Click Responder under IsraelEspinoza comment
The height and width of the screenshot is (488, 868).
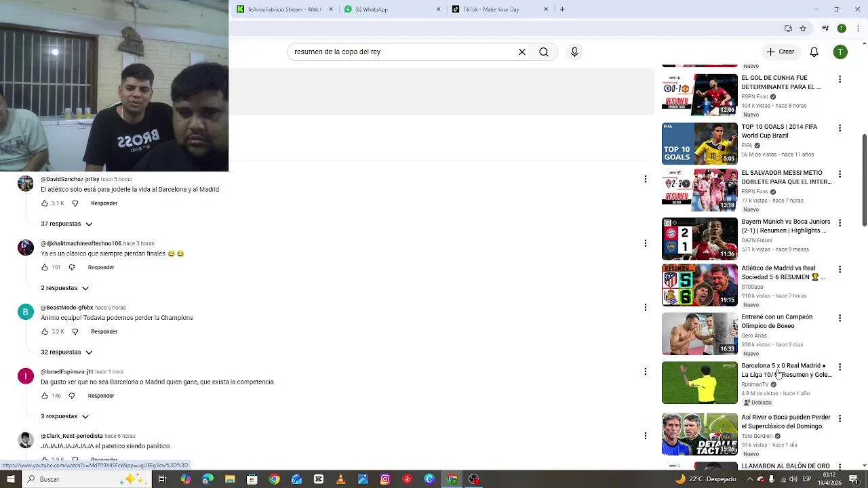(101, 396)
